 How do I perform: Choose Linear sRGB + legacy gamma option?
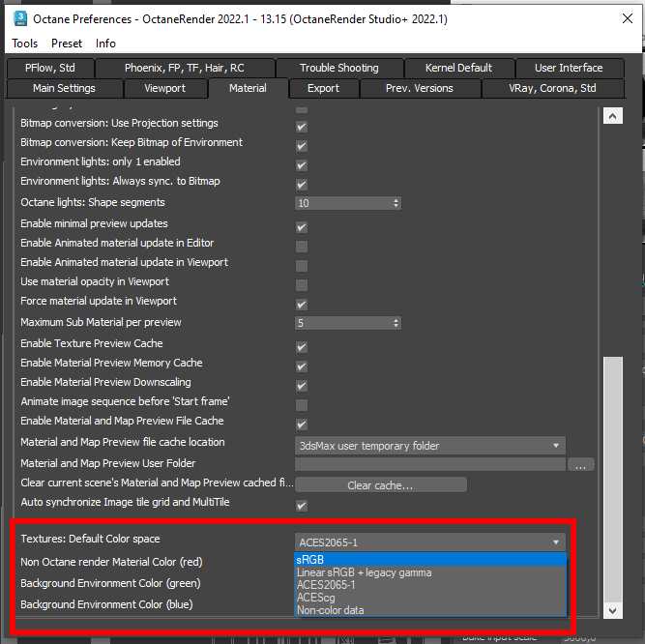tap(430, 572)
